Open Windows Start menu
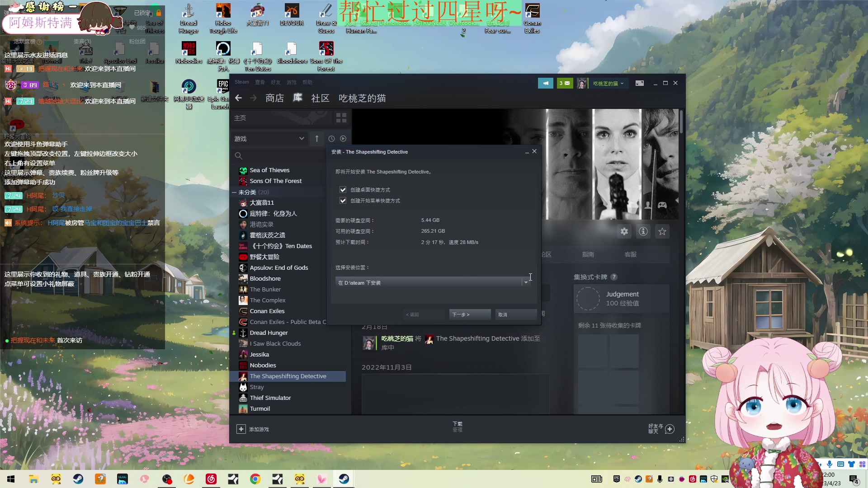Screen dimensions: 868x488 click(x=11, y=479)
